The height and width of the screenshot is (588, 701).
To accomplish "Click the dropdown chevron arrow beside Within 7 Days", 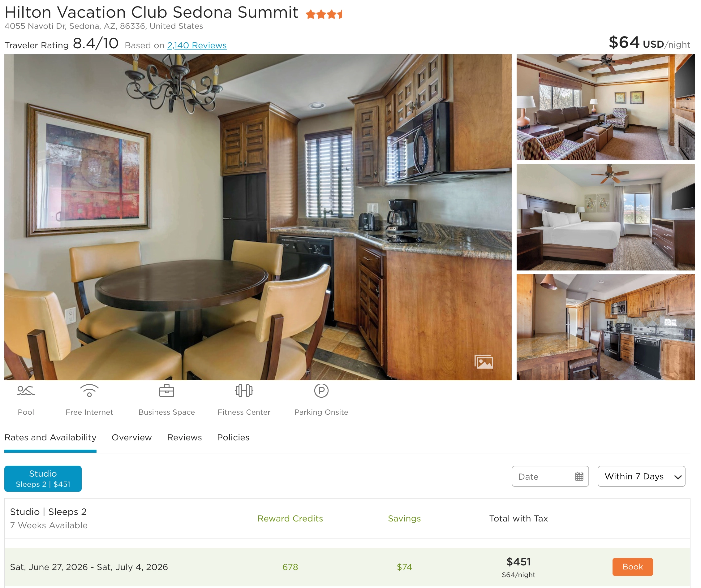I will pyautogui.click(x=678, y=477).
